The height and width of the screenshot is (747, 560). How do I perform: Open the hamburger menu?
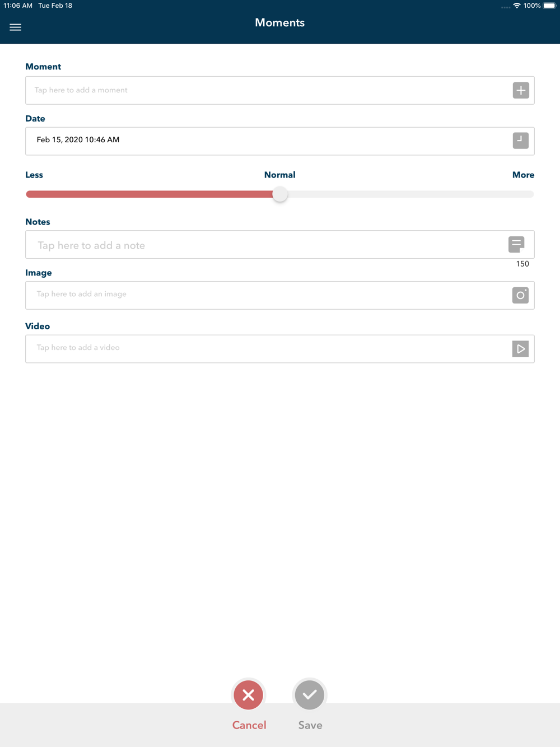pyautogui.click(x=16, y=27)
